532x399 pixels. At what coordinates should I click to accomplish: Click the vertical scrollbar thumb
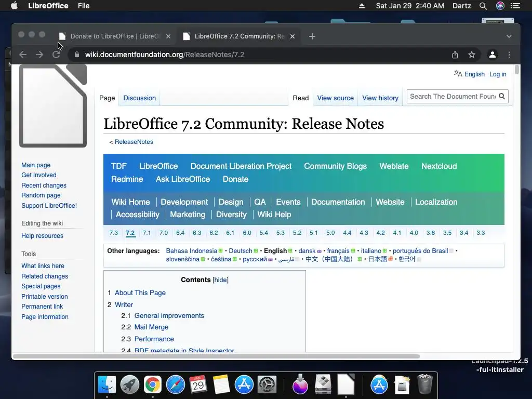click(x=517, y=70)
